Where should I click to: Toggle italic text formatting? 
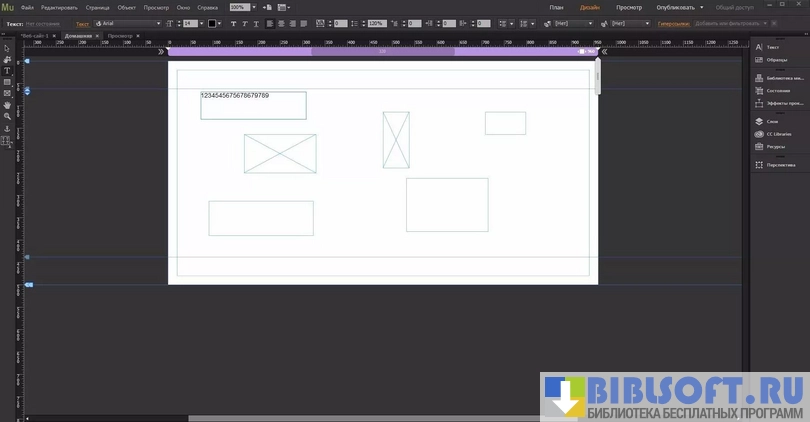pos(246,23)
